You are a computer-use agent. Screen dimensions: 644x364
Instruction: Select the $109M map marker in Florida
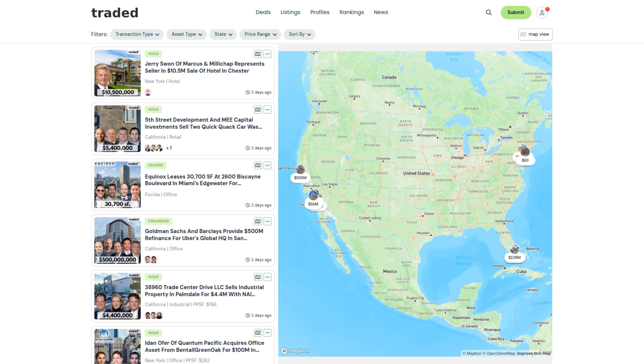tap(514, 257)
